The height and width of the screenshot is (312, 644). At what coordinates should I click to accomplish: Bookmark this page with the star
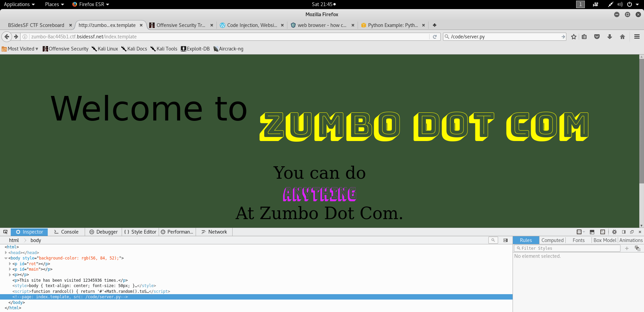(574, 37)
